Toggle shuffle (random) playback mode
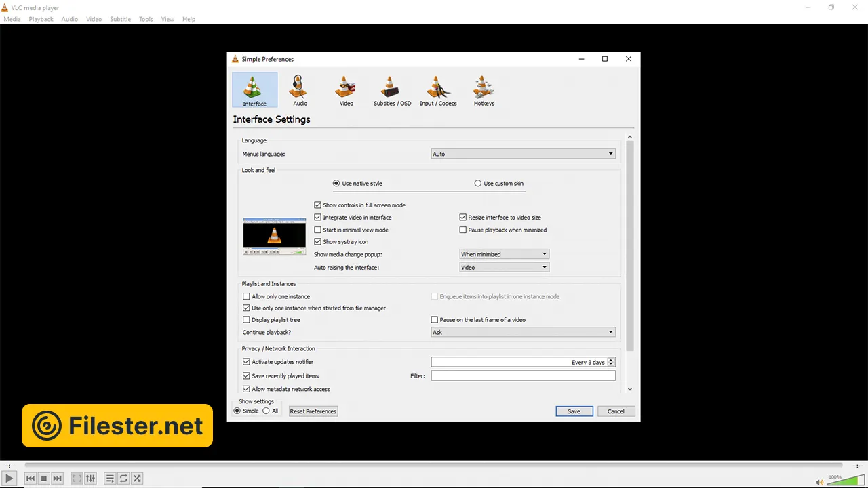Image resolution: width=868 pixels, height=488 pixels. pyautogui.click(x=137, y=479)
